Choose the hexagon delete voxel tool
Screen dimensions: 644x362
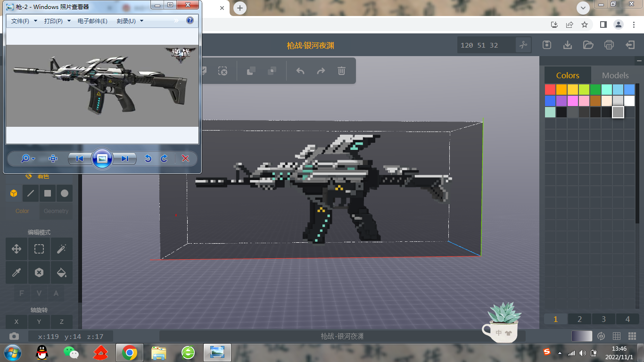point(39,272)
